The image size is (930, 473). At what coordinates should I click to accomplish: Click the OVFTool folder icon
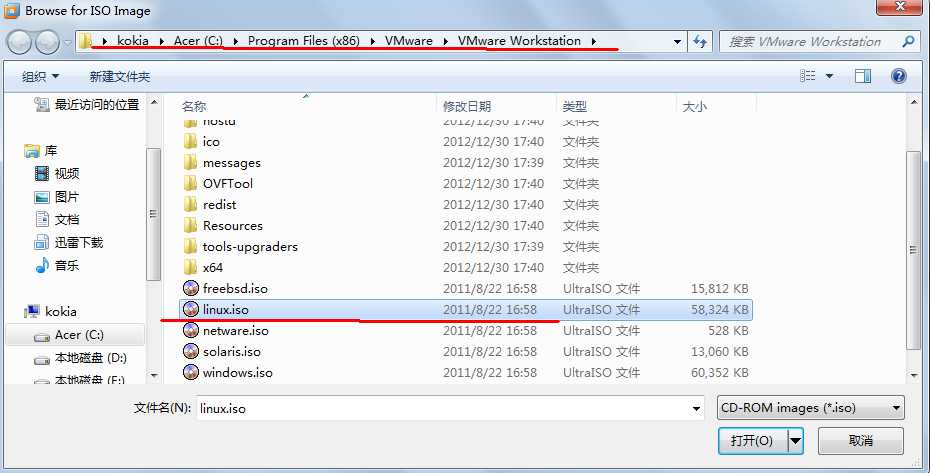(x=190, y=183)
